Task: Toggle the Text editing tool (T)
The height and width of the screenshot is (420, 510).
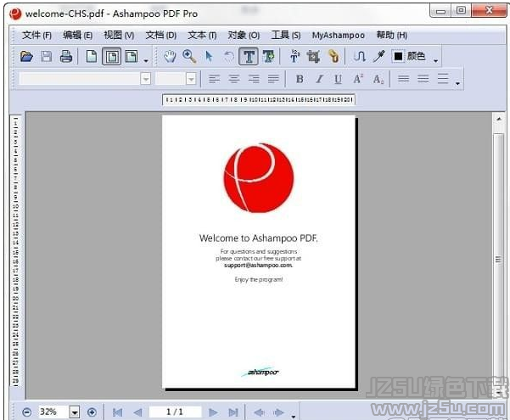Action: (249, 57)
